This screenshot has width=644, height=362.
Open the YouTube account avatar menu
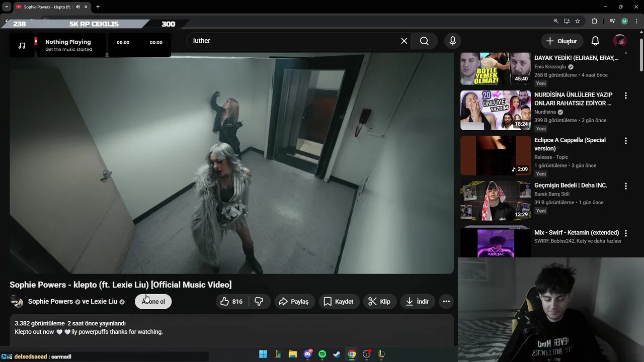tap(619, 41)
